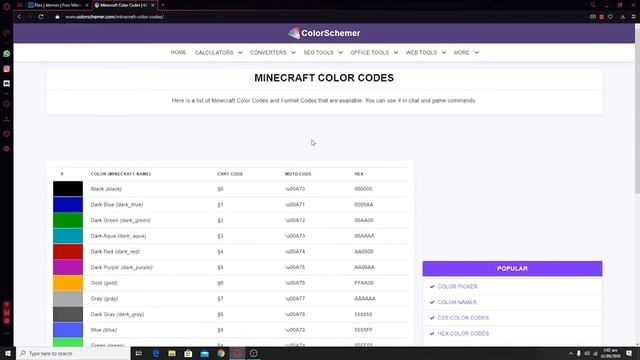The width and height of the screenshot is (640, 360).
Task: Open the snapshot camera icon in address bar
Action: 593,17
